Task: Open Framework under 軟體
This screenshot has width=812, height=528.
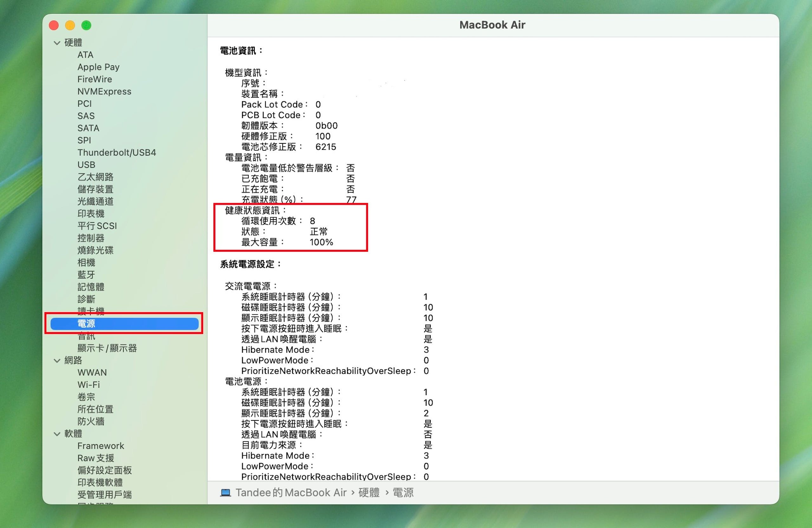Action: tap(101, 446)
